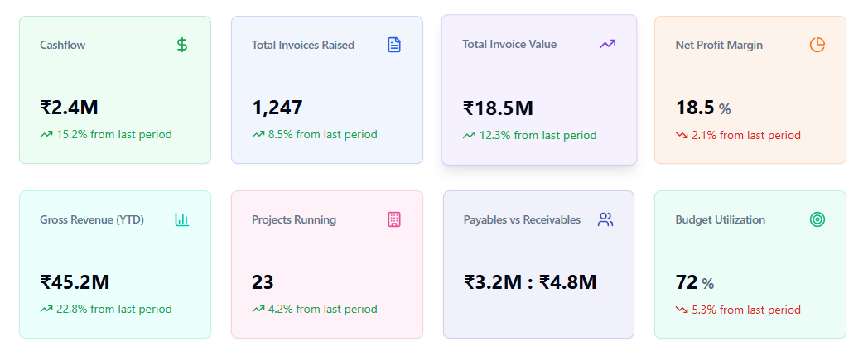Click the building icon on Projects Running
Screen dimensions: 868x356
[394, 219]
